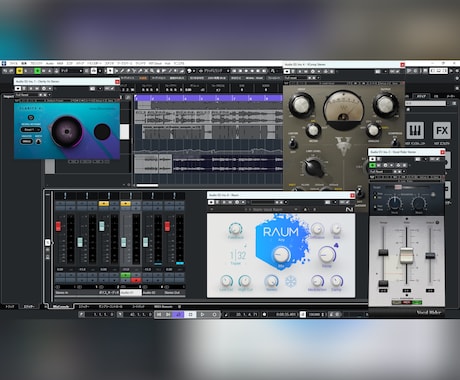Click VComp's large Input knob

pos(301,104)
